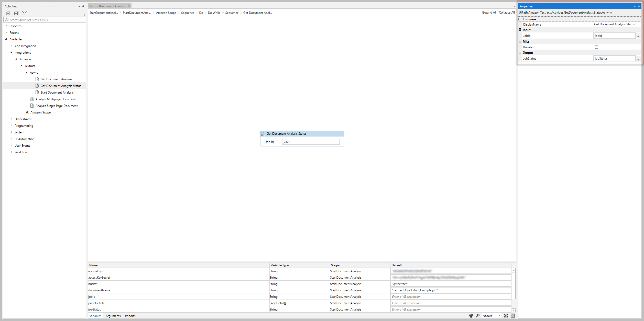Activate the Zoom magnifier in status bar
644x321 pixels.
(x=478, y=315)
